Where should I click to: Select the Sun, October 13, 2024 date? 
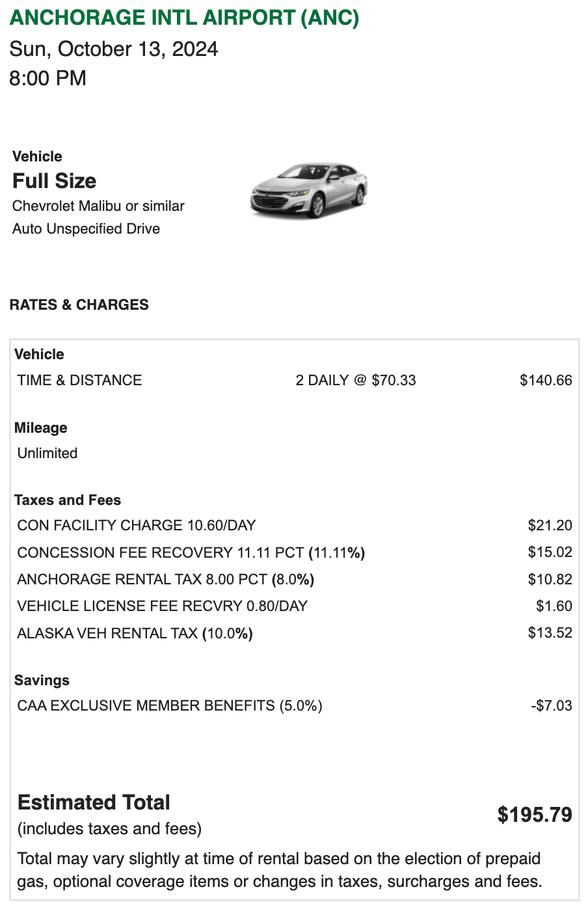click(x=114, y=49)
